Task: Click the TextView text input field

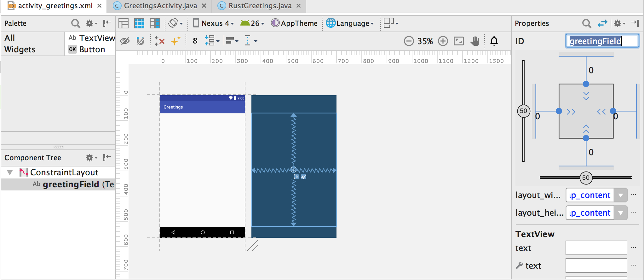Action: pyautogui.click(x=596, y=248)
